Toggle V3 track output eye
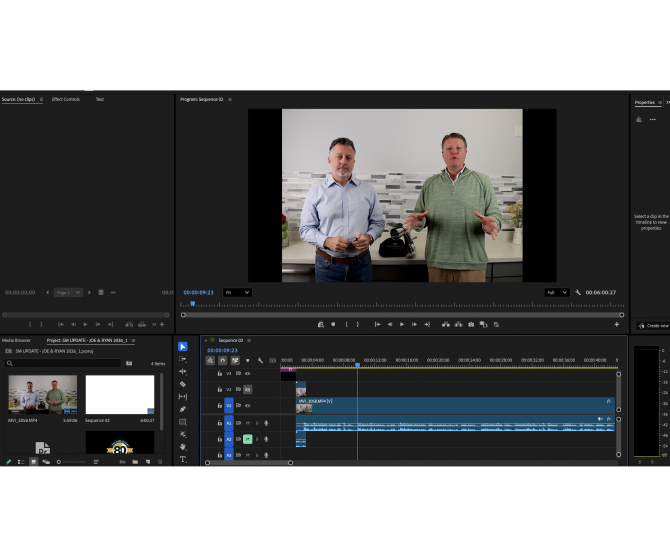 click(x=247, y=374)
